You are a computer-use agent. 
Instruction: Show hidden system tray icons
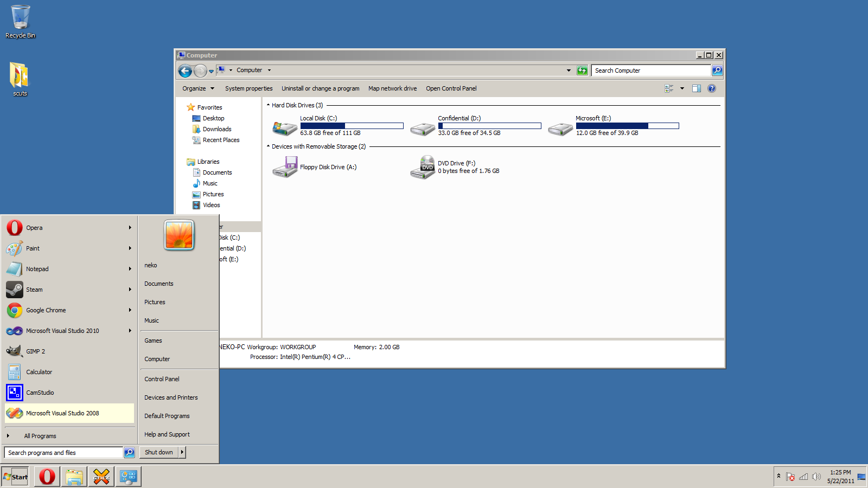pyautogui.click(x=778, y=476)
